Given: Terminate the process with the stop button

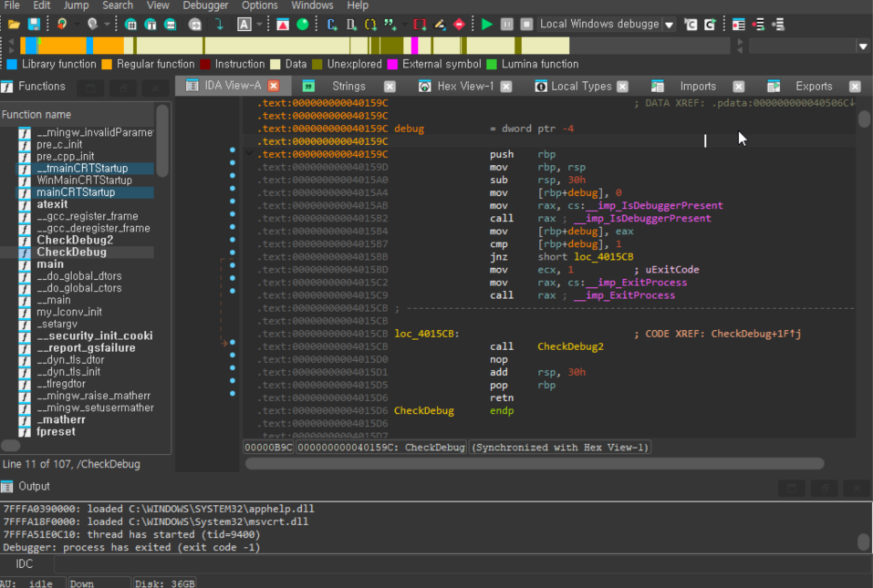Looking at the screenshot, I should (x=526, y=25).
